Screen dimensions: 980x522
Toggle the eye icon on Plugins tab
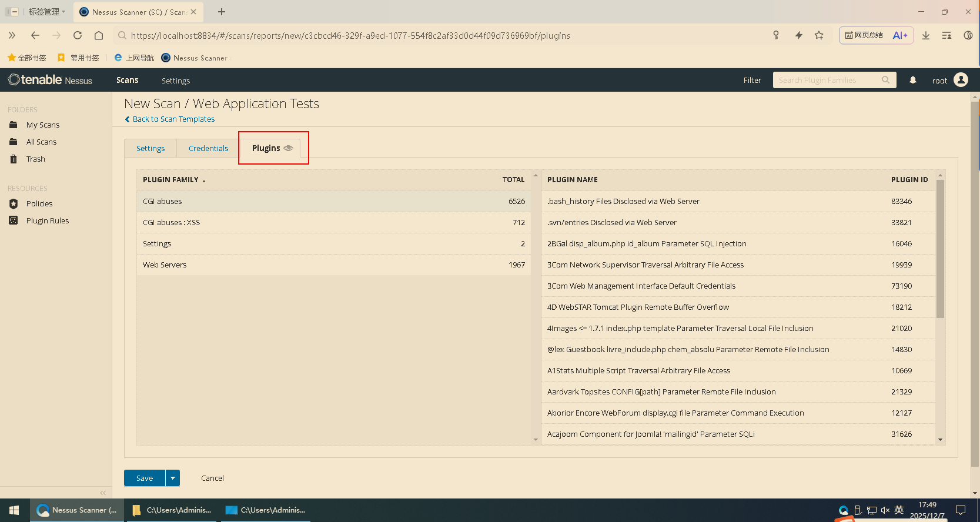pos(288,148)
